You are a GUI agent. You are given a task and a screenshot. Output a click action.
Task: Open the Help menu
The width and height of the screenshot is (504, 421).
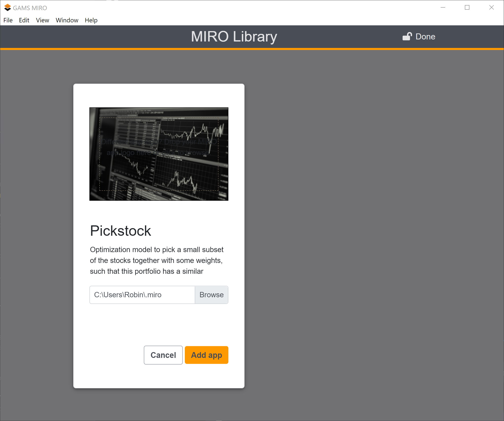[x=91, y=20]
